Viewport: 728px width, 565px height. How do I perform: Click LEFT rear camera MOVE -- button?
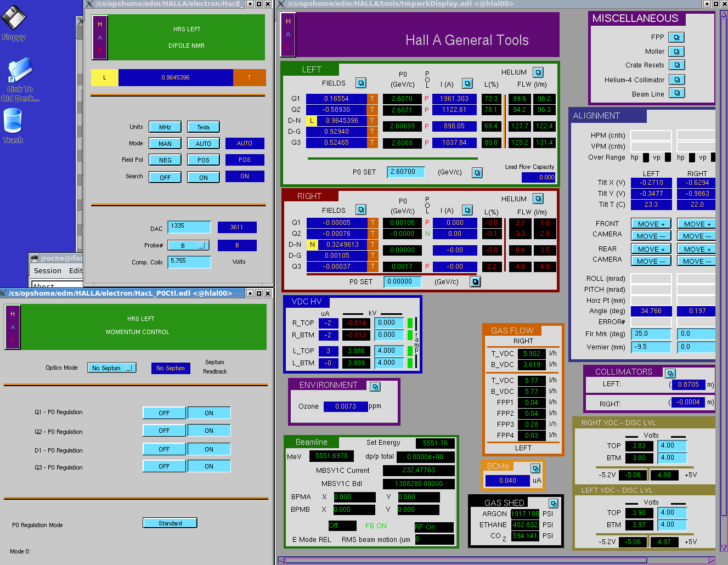pyautogui.click(x=651, y=261)
